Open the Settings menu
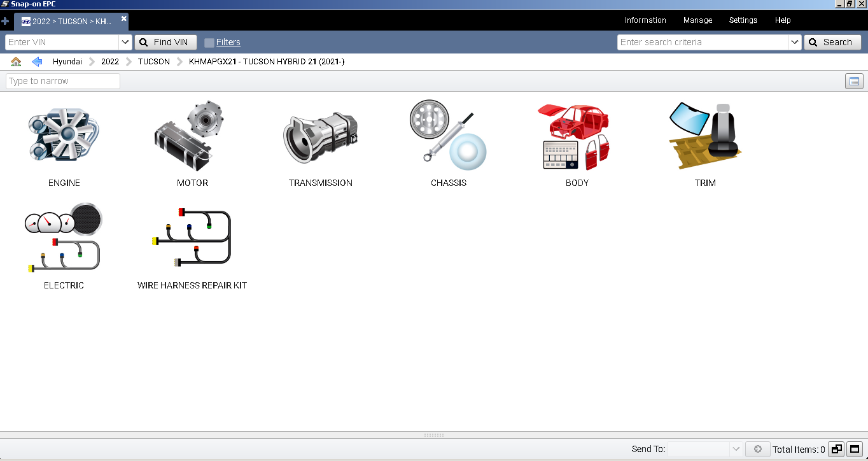The height and width of the screenshot is (461, 868). [x=743, y=20]
